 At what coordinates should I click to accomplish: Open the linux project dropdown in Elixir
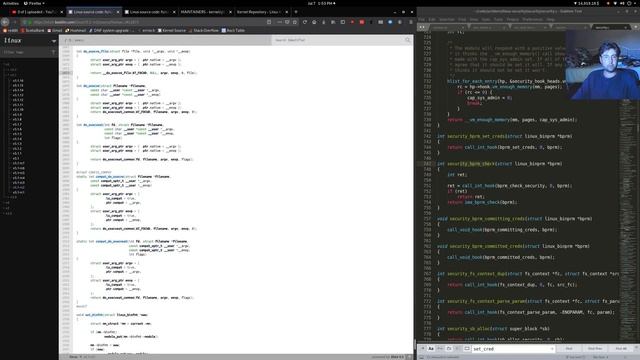coord(54,41)
